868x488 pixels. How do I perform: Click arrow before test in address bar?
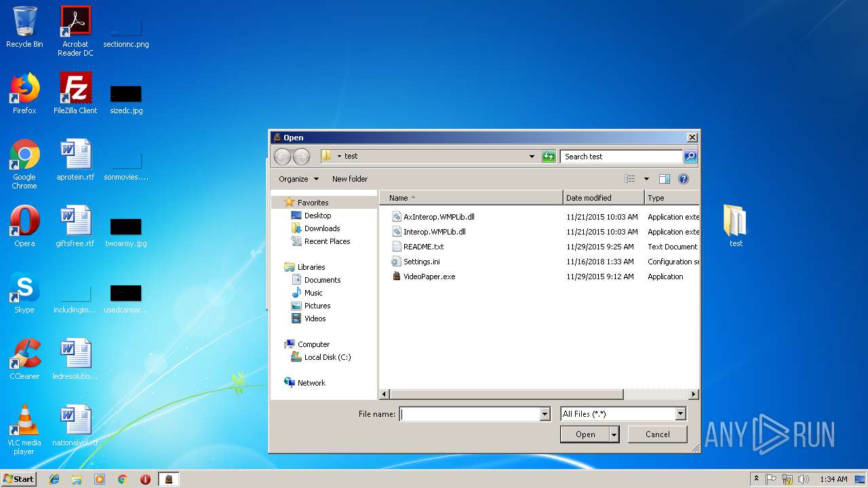point(339,157)
